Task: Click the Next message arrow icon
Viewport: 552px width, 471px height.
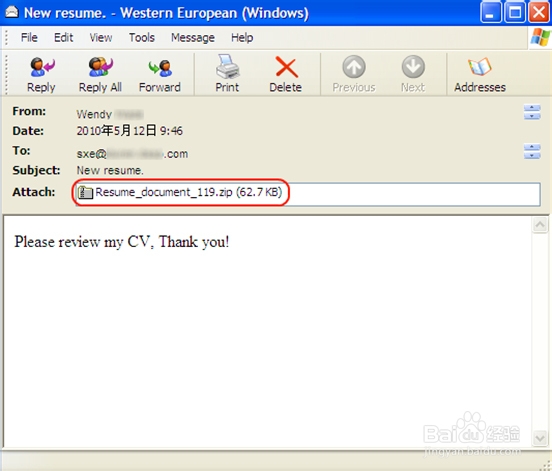Action: [413, 66]
